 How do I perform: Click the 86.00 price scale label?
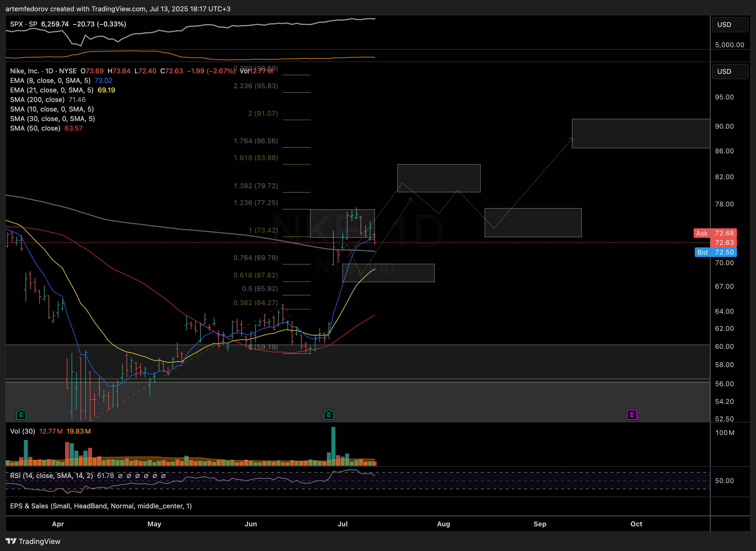coord(724,151)
